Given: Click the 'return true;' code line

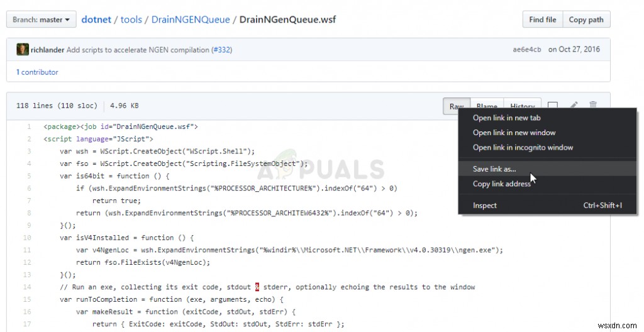Looking at the screenshot, I should click(x=116, y=201).
